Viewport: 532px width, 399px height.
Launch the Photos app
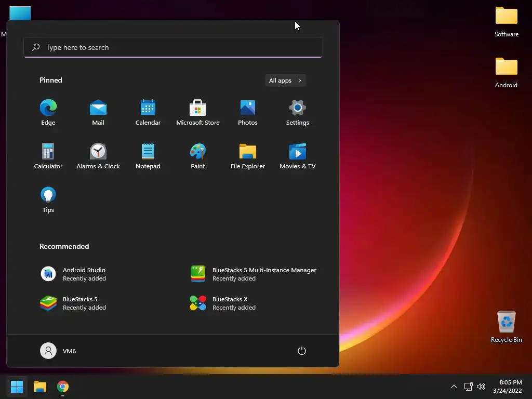click(248, 113)
